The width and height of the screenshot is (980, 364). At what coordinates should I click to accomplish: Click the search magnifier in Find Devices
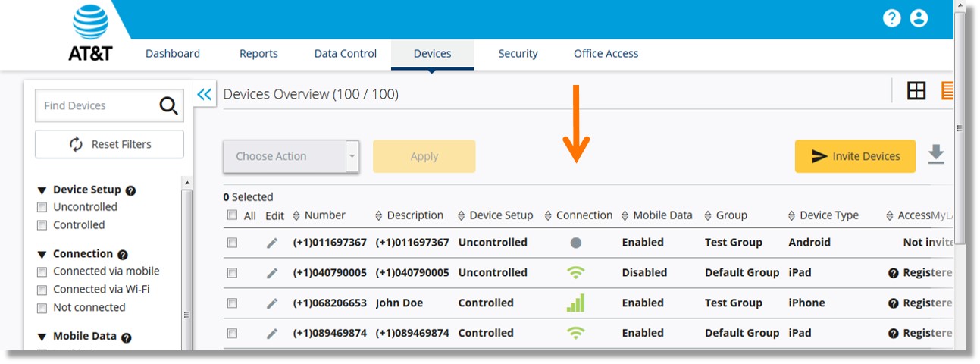(x=168, y=105)
